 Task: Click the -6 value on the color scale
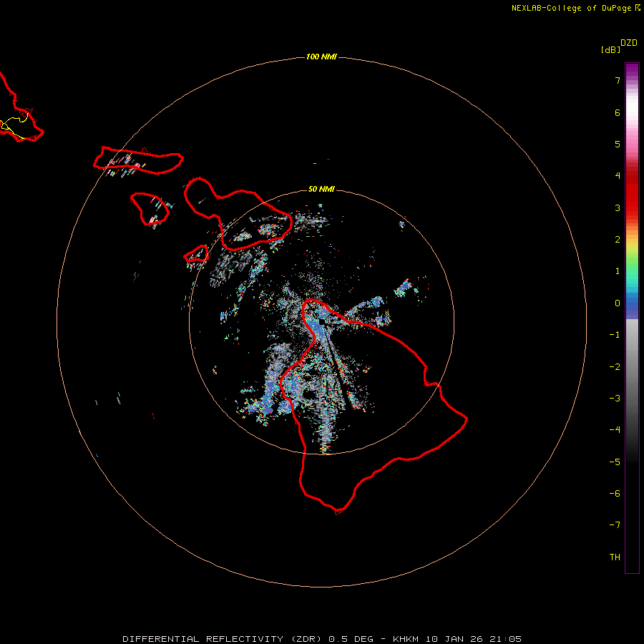click(x=615, y=494)
